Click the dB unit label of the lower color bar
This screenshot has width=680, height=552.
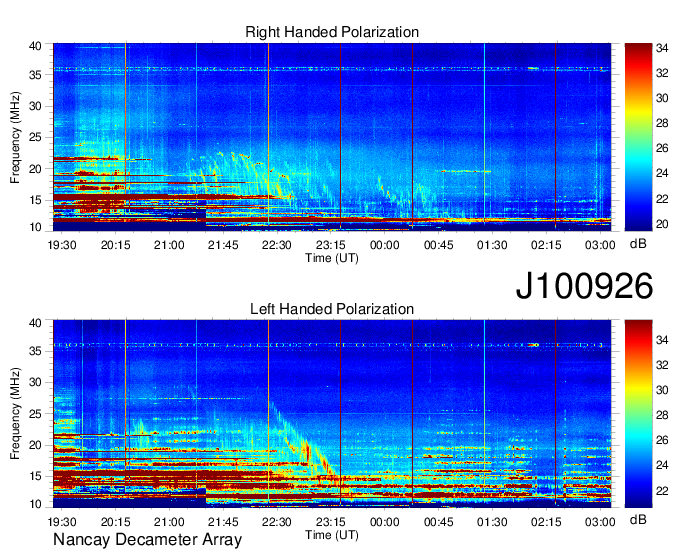tap(638, 519)
